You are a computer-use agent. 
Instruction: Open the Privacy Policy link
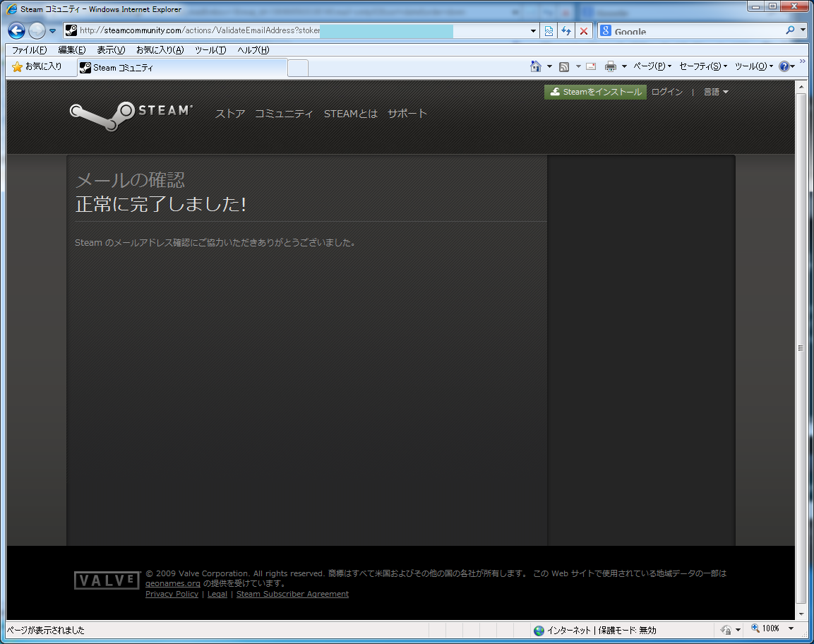(172, 594)
